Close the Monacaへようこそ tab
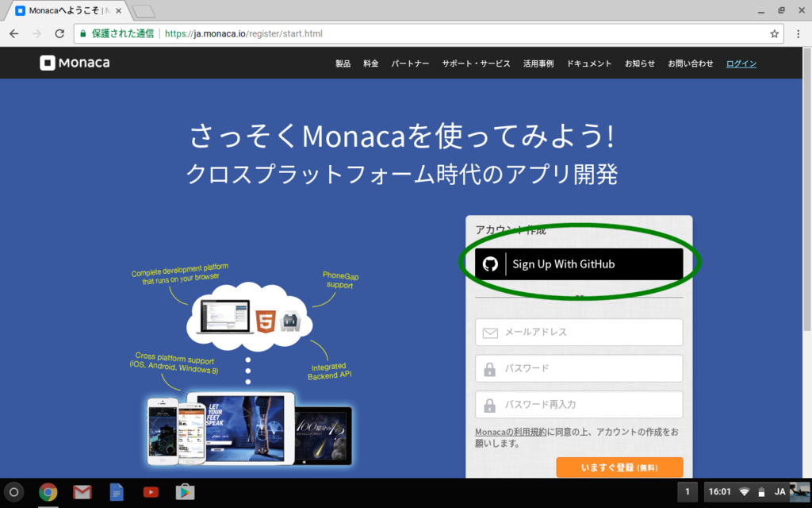The height and width of the screenshot is (508, 812). click(x=119, y=10)
